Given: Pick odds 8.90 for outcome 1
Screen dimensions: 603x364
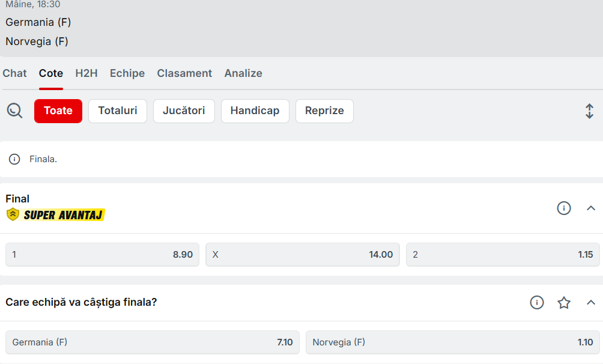Looking at the screenshot, I should tap(102, 255).
